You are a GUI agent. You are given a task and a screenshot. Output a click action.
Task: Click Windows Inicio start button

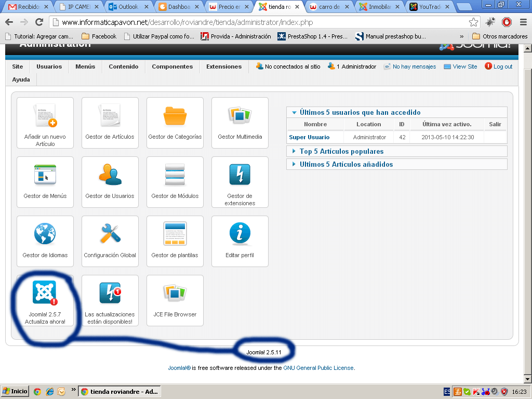coord(15,392)
